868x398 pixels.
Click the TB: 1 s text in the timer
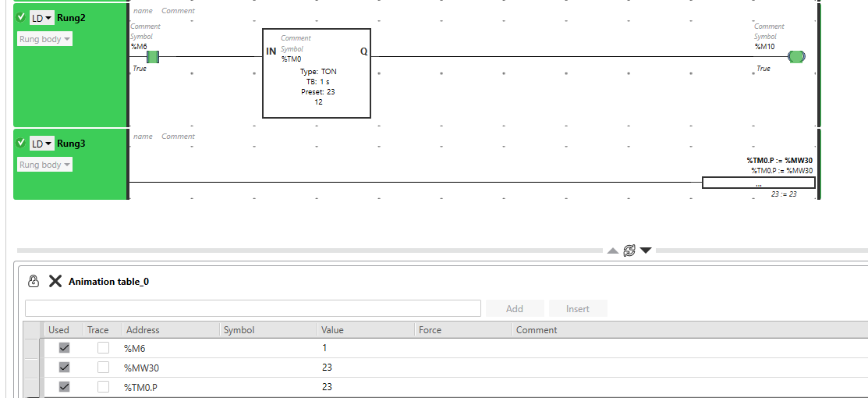coord(317,81)
